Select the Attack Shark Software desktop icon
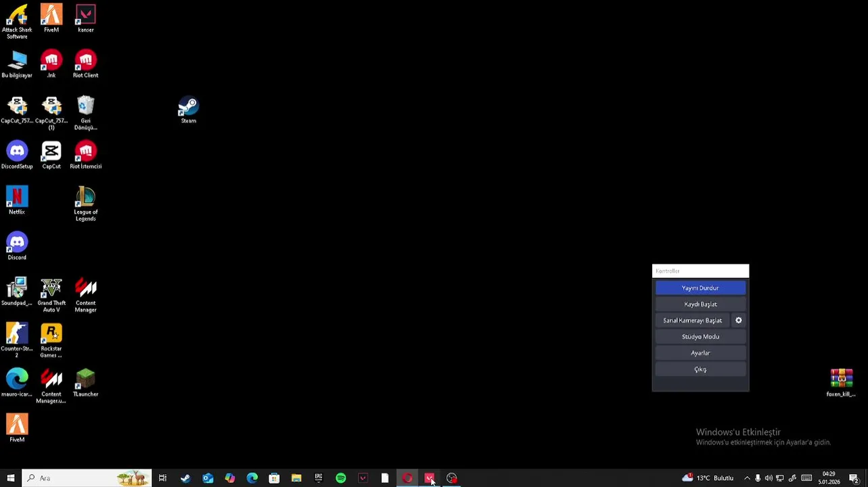Viewport: 868px width, 487px height. tap(17, 22)
